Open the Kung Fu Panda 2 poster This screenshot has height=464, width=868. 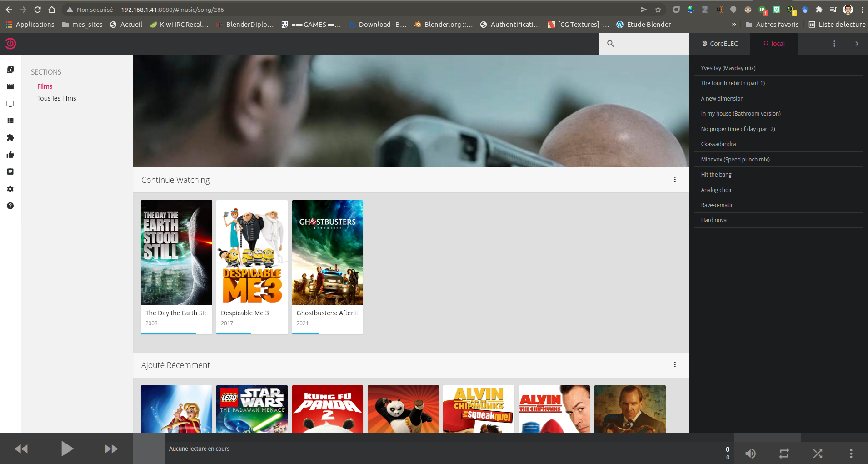(328, 409)
